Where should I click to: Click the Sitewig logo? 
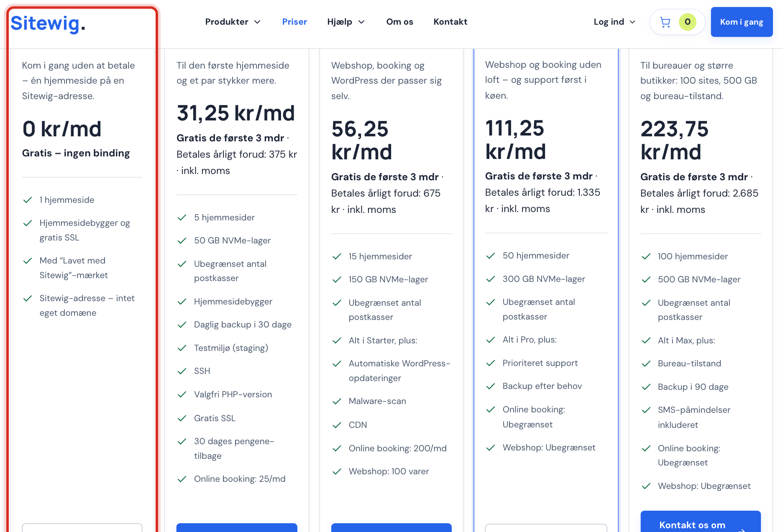point(48,23)
